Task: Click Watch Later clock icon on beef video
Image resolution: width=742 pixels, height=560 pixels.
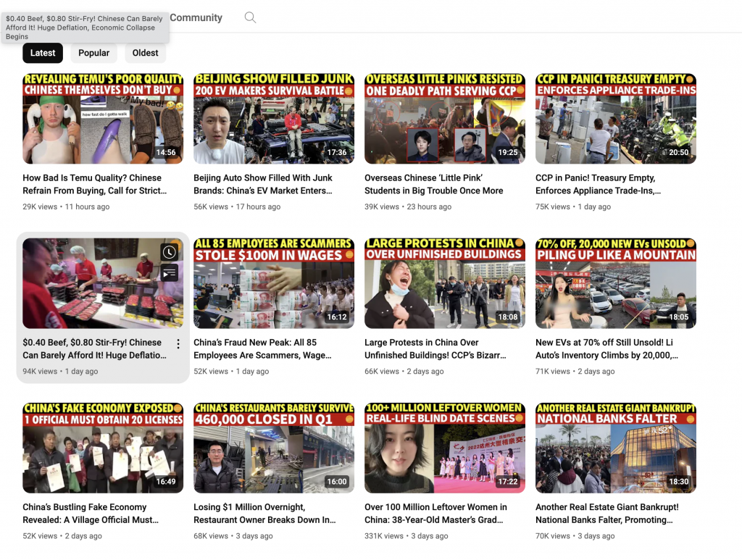Action: 170,252
